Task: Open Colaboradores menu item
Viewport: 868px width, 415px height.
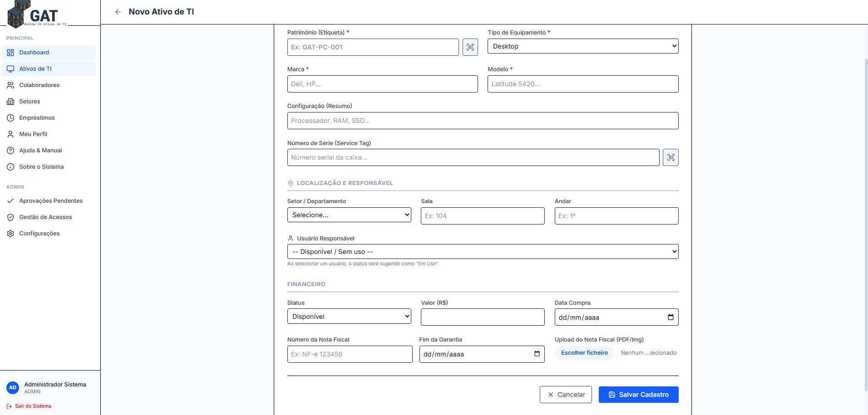Action: point(39,85)
